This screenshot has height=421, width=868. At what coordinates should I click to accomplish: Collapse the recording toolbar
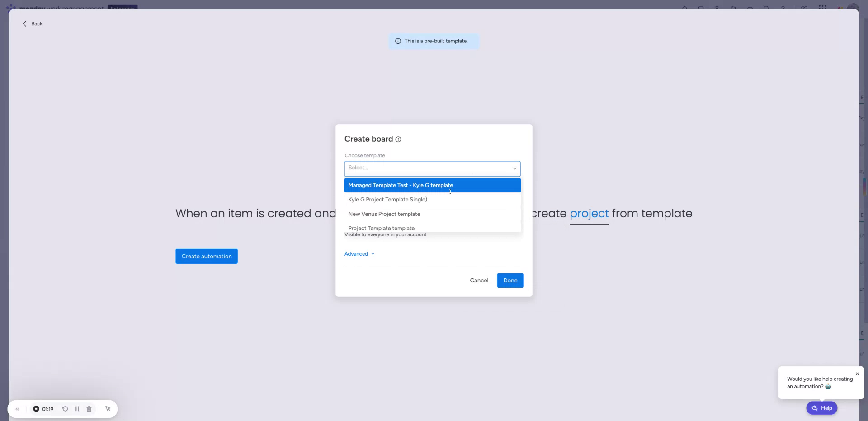click(x=18, y=409)
